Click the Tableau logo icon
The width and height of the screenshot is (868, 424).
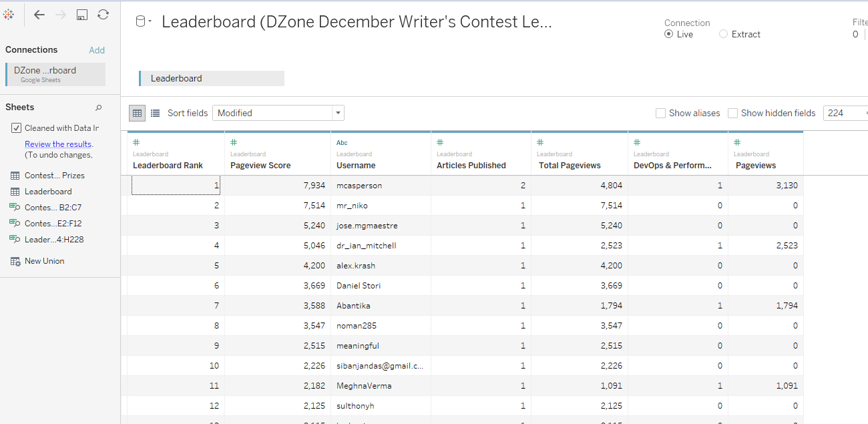(9, 15)
